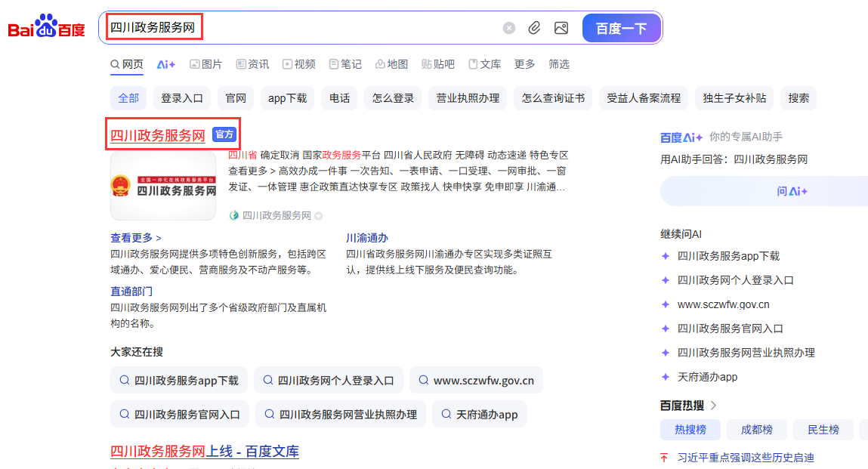
Task: Click the 官方 badge next to result title
Action: 224,134
